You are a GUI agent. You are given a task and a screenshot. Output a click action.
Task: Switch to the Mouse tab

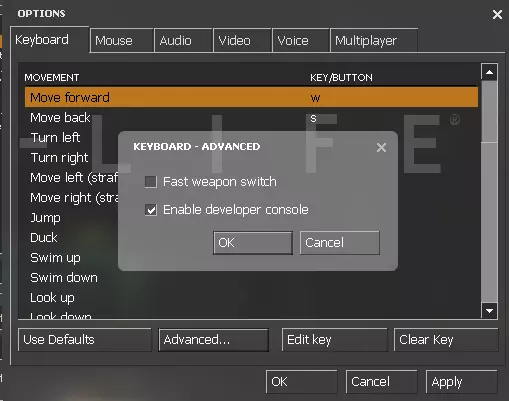122,40
